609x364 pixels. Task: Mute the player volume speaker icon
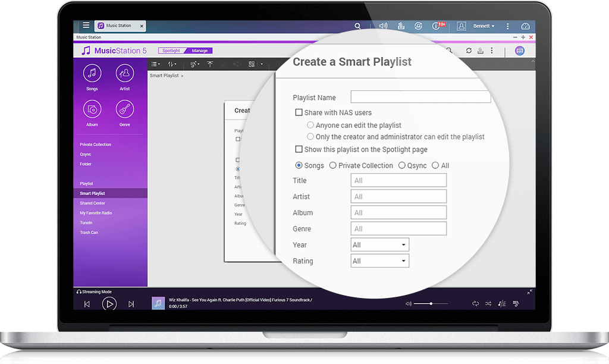(x=409, y=304)
